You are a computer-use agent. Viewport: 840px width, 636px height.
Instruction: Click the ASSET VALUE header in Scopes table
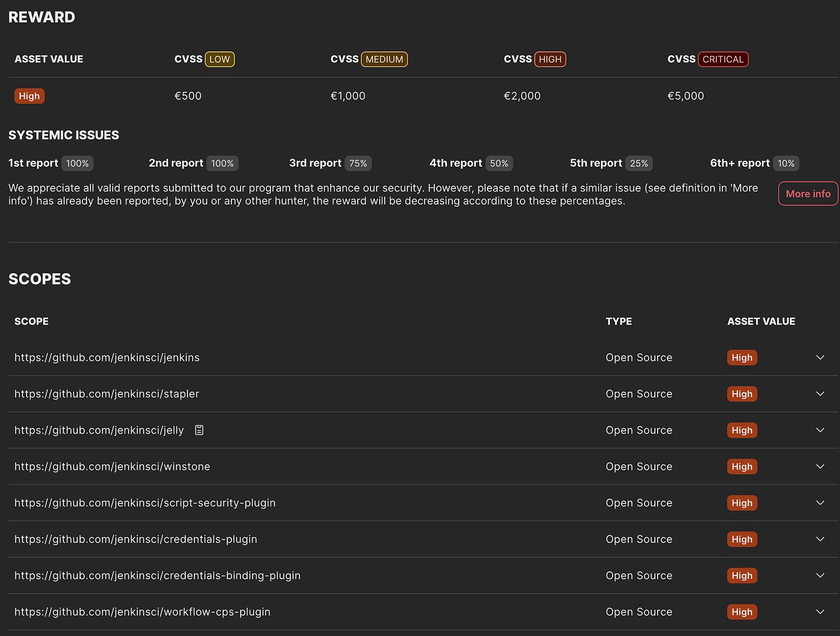click(x=761, y=321)
